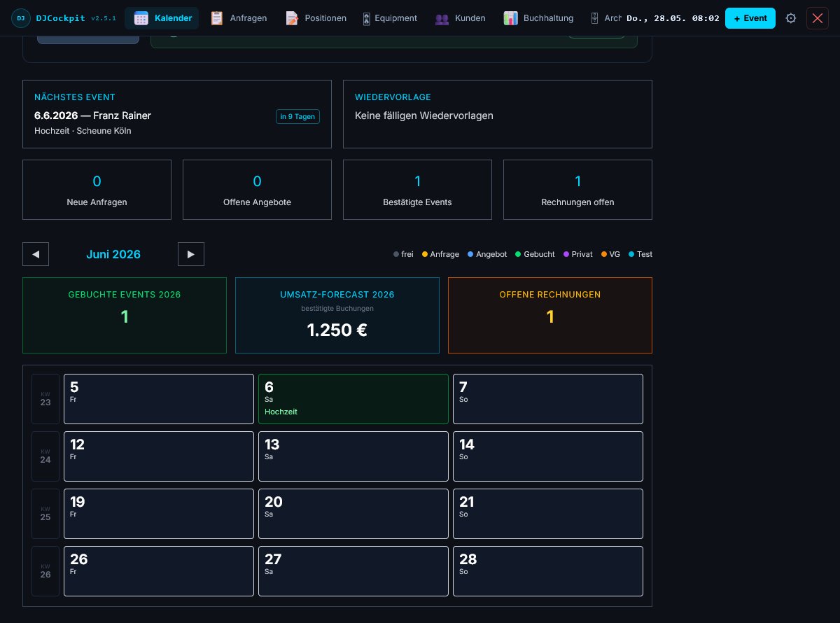
Task: Click the Kunden people icon
Action: click(442, 19)
